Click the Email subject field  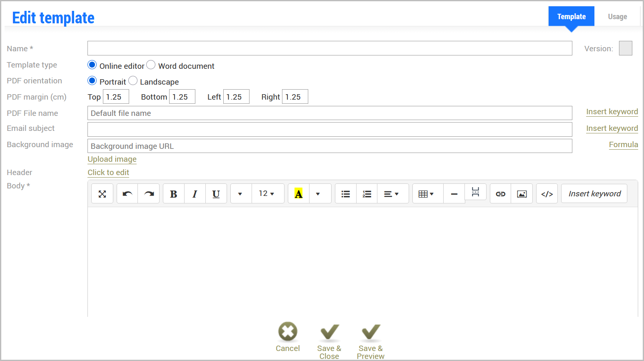pos(330,129)
